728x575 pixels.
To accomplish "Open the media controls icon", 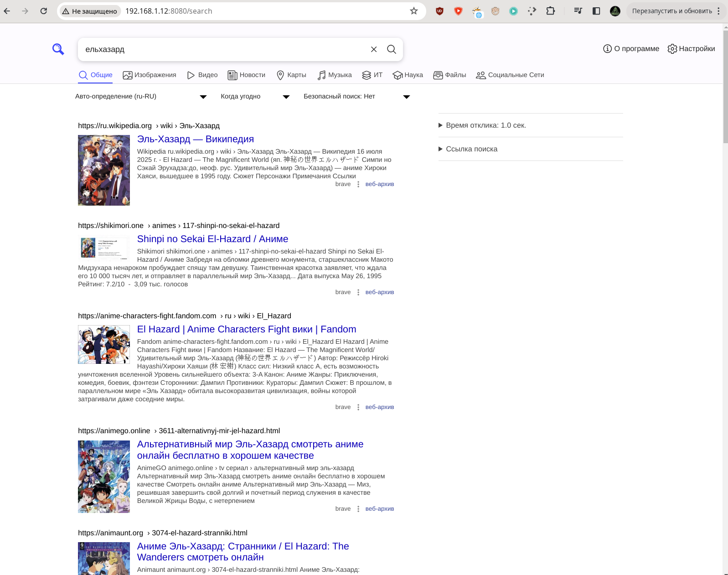I will 578,11.
